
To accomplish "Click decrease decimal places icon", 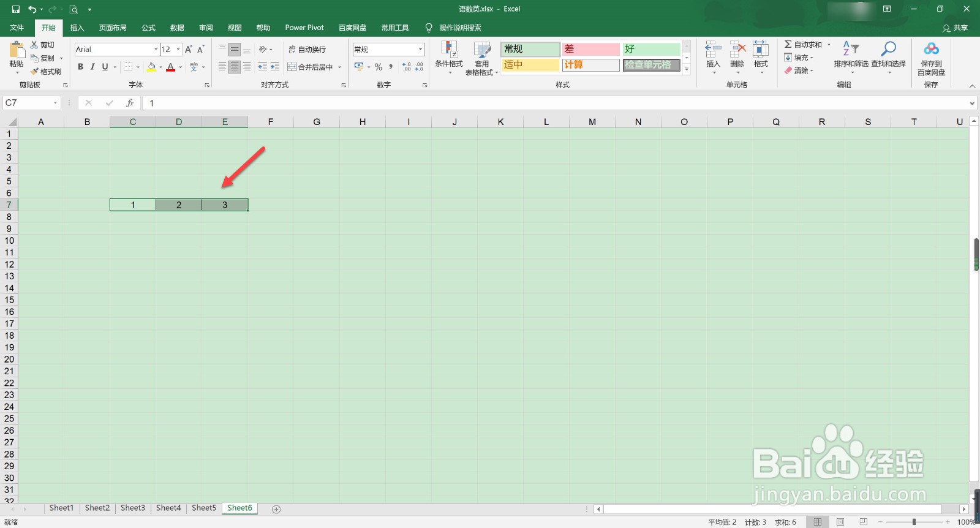I will click(x=419, y=67).
